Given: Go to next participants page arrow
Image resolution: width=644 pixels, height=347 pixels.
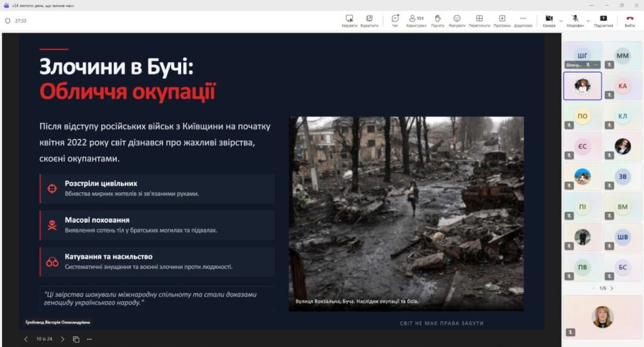Looking at the screenshot, I should pos(612,288).
